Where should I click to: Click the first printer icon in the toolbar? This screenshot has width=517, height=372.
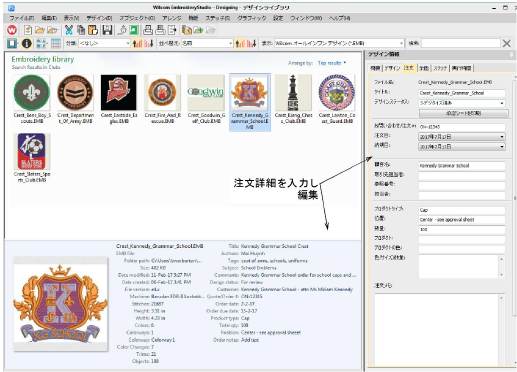(148, 30)
